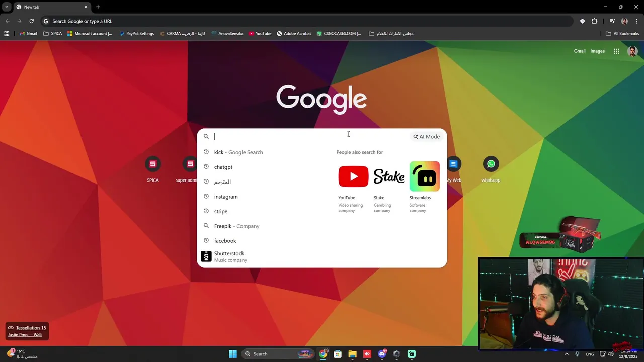The image size is (644, 362).
Task: Click the taskbar Search box
Action: tap(278, 354)
